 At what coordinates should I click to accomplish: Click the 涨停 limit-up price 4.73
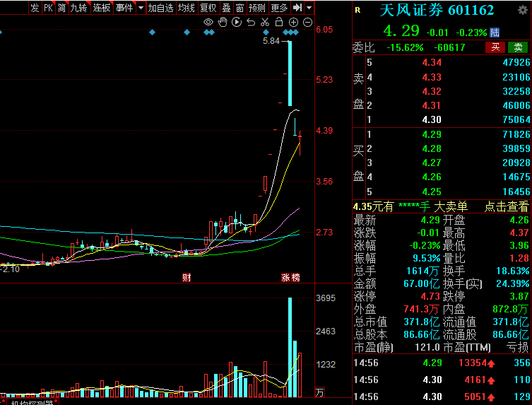tap(430, 296)
